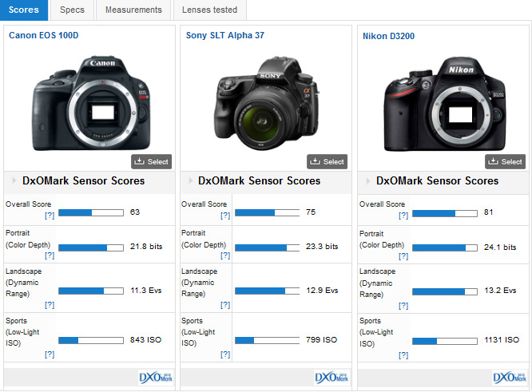Click the Sony Portrait Color Depth [?] icon
This screenshot has width=532, height=392.
[225, 255]
